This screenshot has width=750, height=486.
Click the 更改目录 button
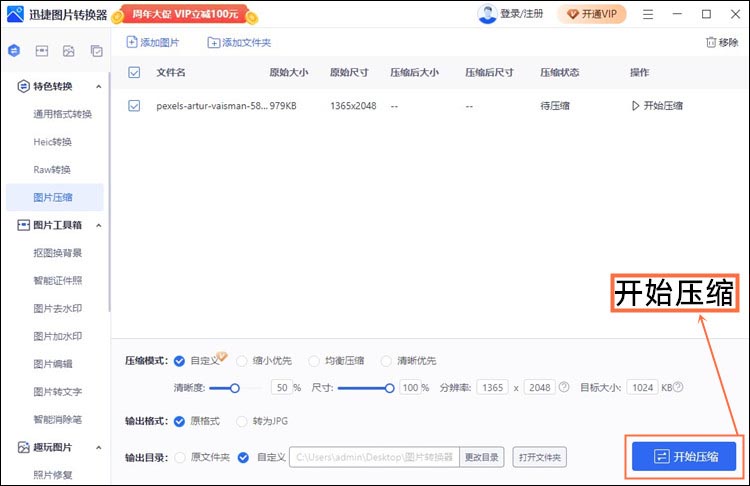pyautogui.click(x=482, y=457)
